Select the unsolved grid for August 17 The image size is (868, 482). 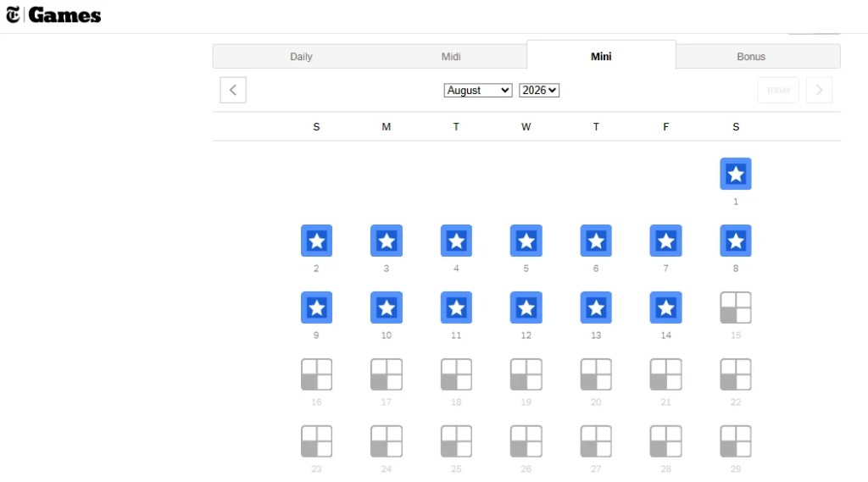pos(386,374)
